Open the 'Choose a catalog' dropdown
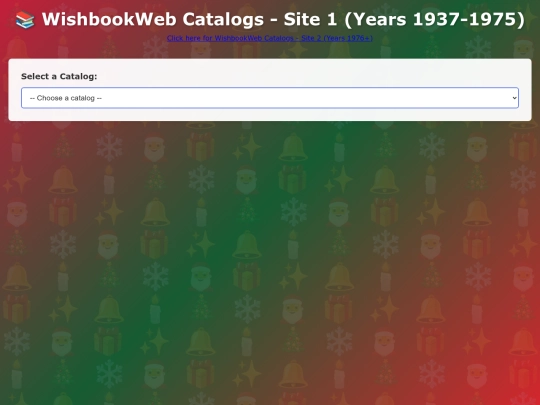 click(270, 98)
